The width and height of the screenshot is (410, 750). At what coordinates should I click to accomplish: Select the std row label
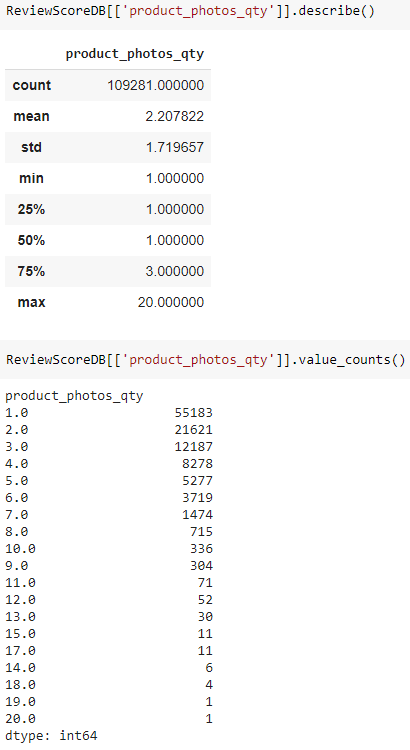pyautogui.click(x=32, y=147)
